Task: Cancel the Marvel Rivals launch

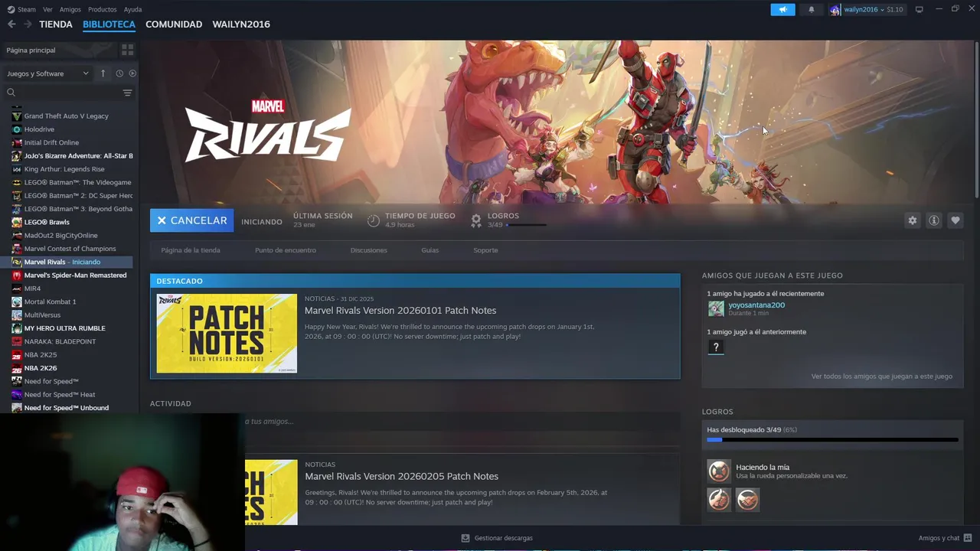Action: click(x=191, y=220)
